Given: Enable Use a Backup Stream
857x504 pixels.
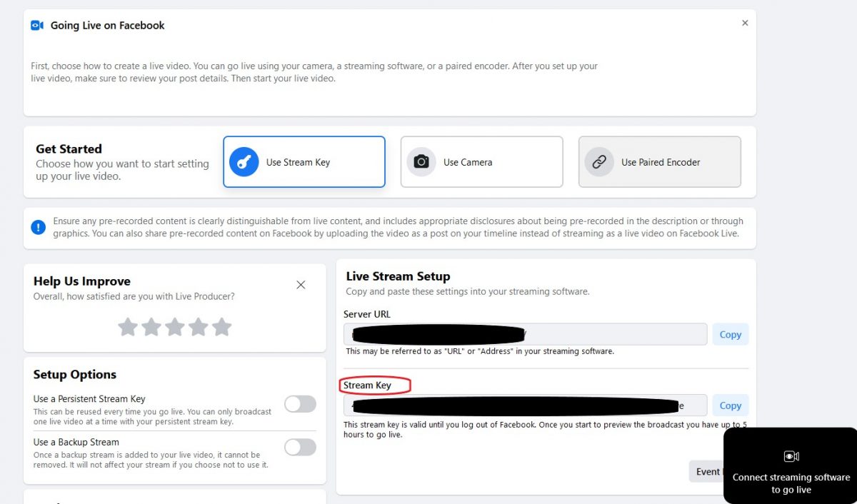Looking at the screenshot, I should (300, 447).
